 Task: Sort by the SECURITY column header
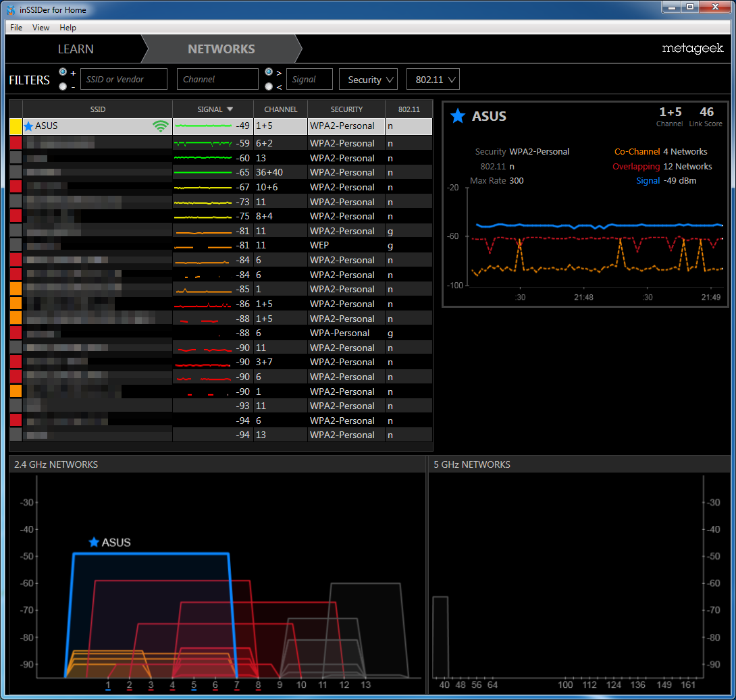346,109
